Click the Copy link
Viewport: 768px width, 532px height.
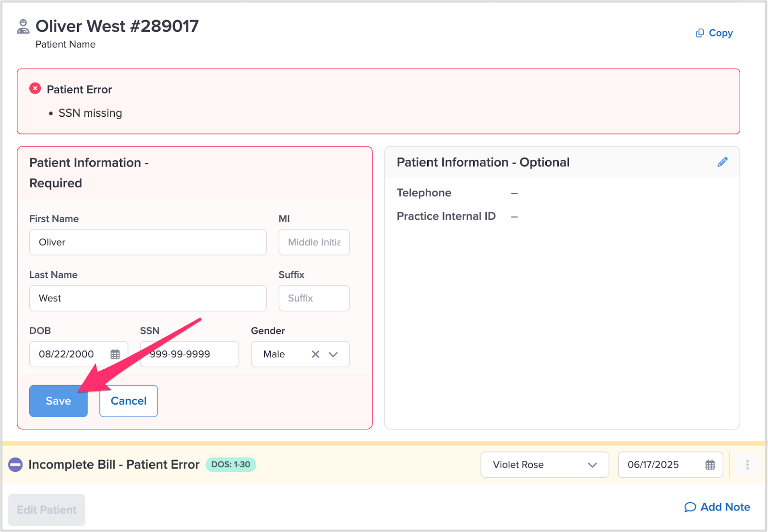[x=714, y=33]
